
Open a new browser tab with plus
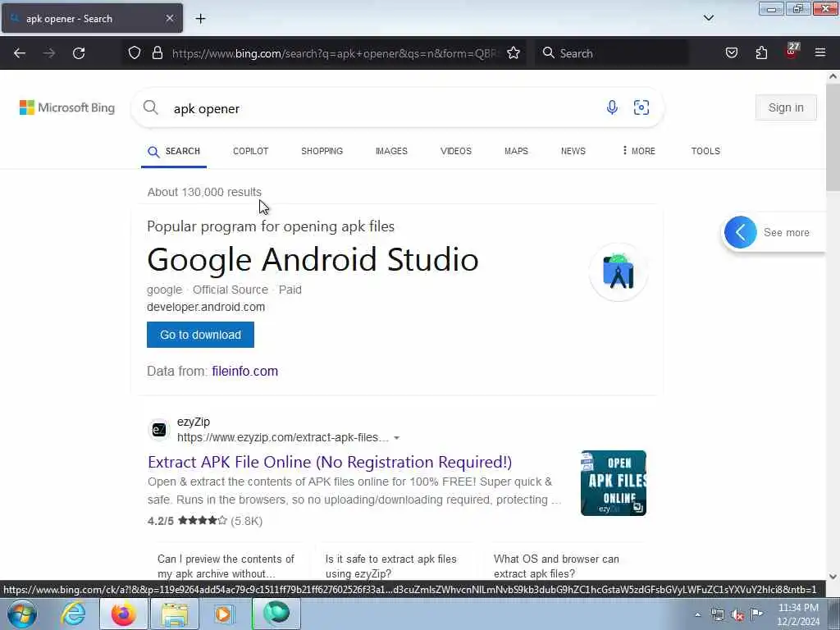coord(200,19)
